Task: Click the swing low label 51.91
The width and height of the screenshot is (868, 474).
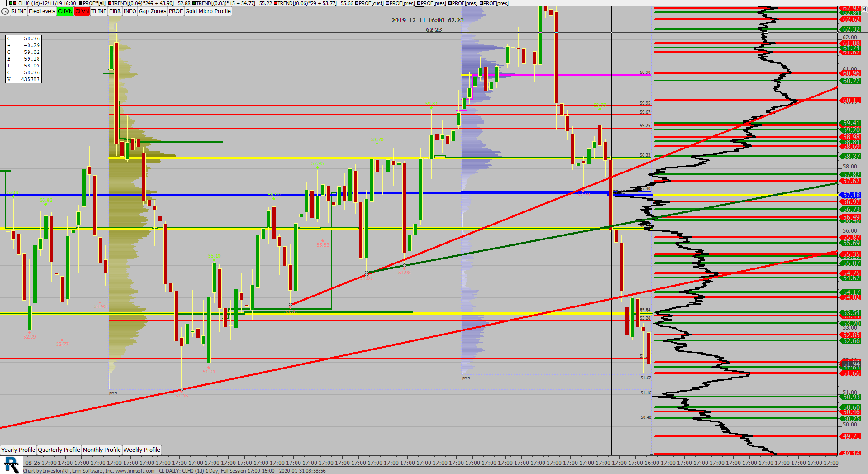Action: click(x=209, y=372)
